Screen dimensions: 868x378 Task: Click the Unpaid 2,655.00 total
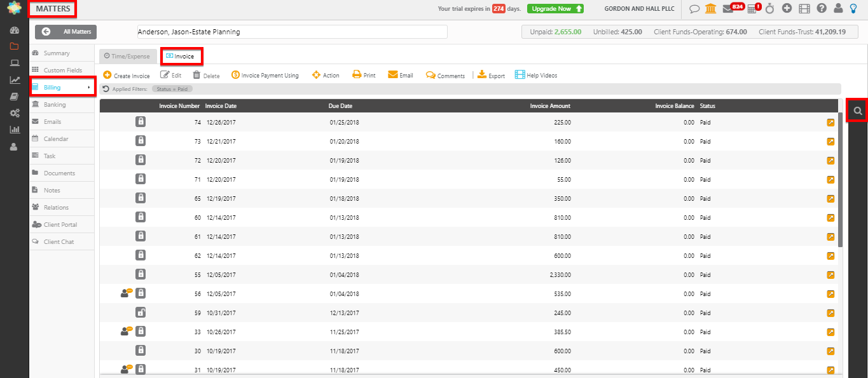point(556,32)
